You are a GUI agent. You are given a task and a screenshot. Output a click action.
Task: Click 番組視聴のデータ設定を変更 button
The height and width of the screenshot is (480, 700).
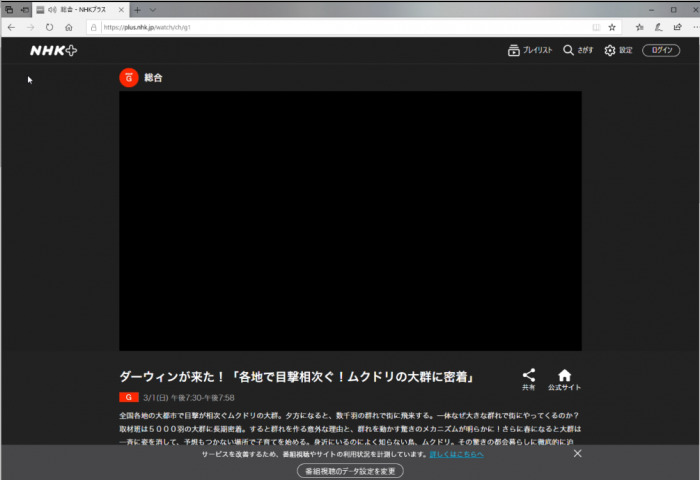point(350,471)
